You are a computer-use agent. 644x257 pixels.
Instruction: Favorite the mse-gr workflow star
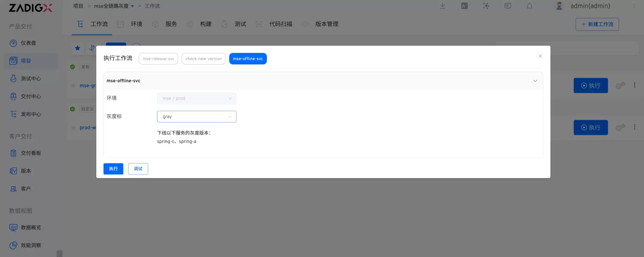click(73, 86)
